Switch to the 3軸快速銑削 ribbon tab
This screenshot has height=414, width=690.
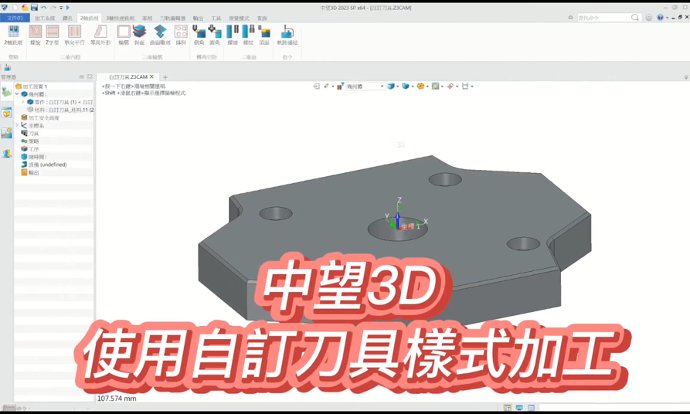click(x=120, y=18)
